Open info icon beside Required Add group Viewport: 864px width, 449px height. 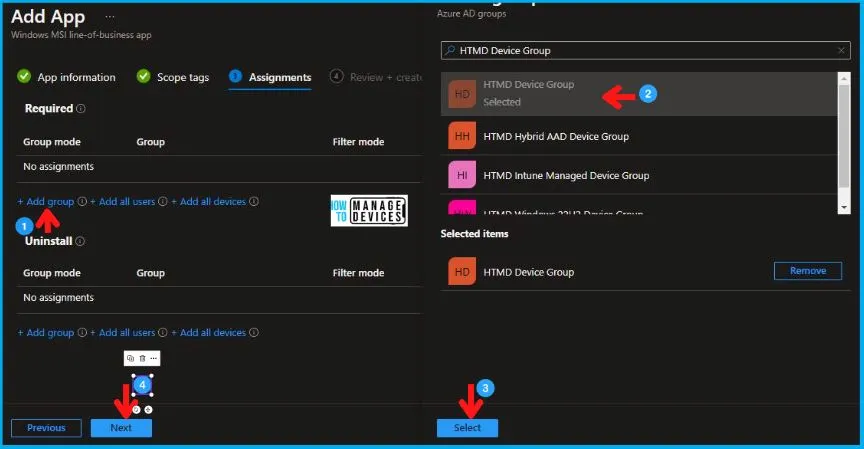coord(82,202)
